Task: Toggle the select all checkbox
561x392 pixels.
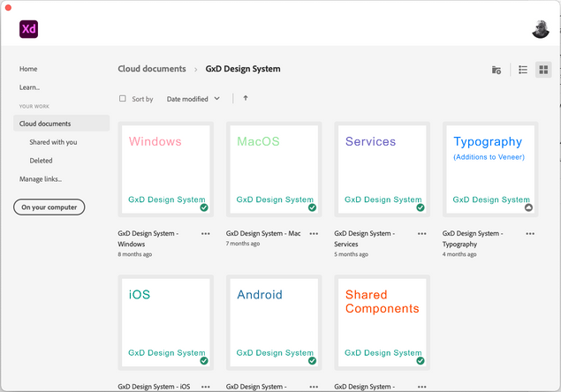Action: [x=123, y=99]
